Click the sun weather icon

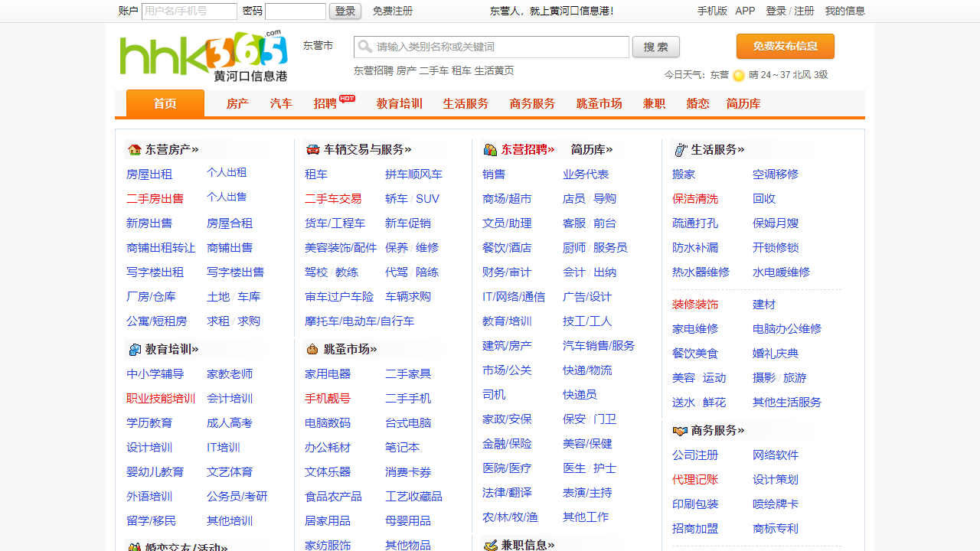click(739, 75)
